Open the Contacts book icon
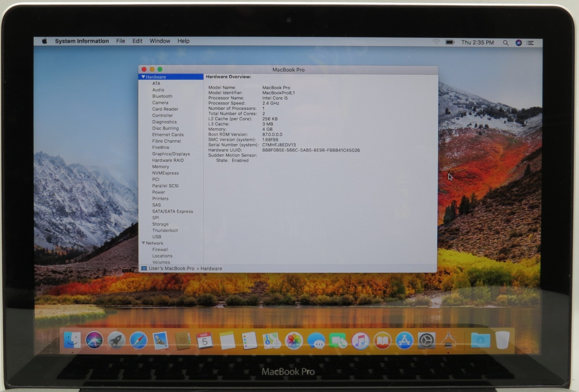This screenshot has height=392, width=579. [182, 341]
